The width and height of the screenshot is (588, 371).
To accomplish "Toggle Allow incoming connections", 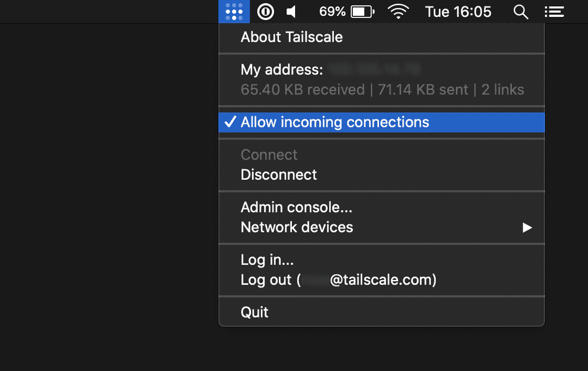I will tap(335, 122).
